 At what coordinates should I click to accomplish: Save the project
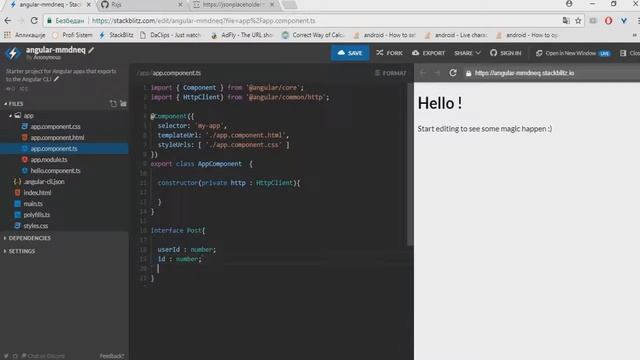pyautogui.click(x=350, y=53)
